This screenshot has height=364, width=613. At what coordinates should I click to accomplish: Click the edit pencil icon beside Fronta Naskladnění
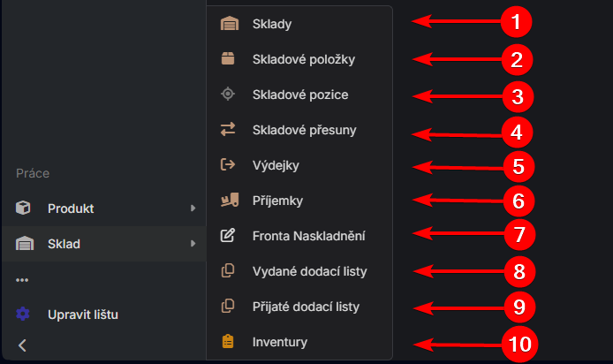point(229,236)
